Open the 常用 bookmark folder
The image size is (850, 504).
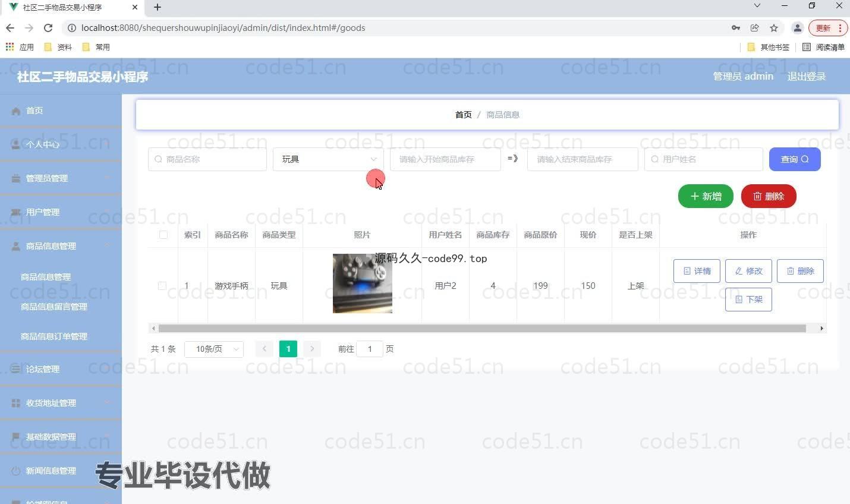pyautogui.click(x=96, y=47)
